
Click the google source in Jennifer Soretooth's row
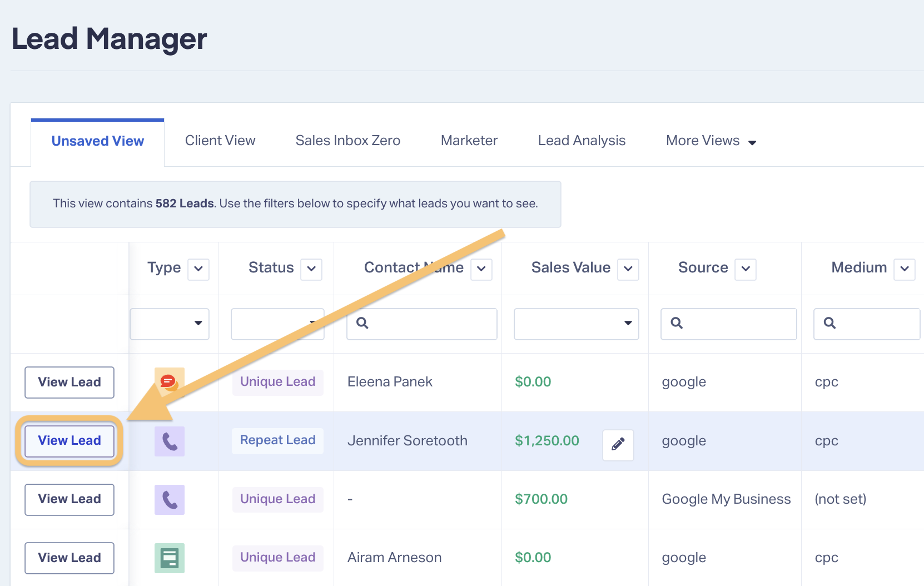[684, 441]
